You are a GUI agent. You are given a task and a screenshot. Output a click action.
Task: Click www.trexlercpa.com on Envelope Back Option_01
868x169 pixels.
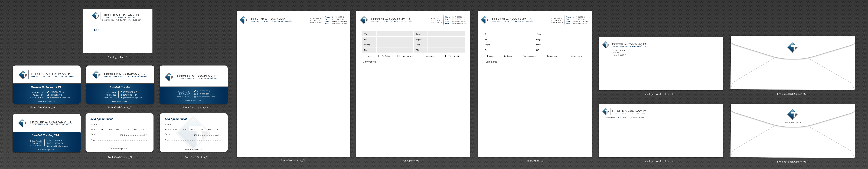(x=792, y=122)
